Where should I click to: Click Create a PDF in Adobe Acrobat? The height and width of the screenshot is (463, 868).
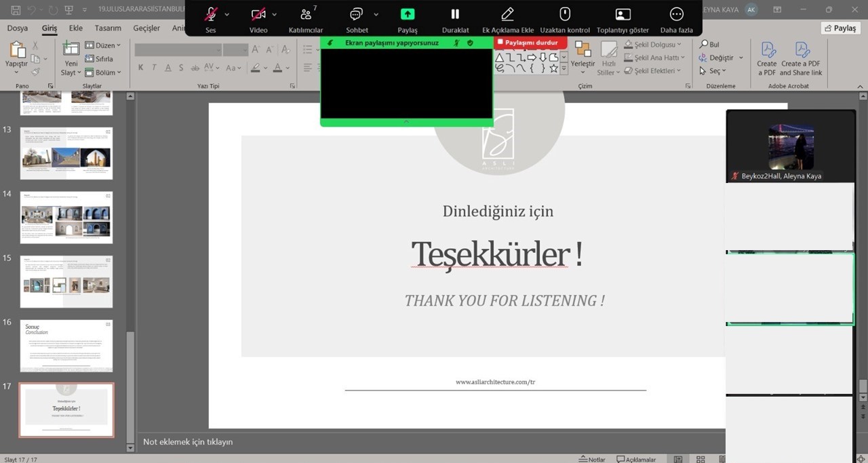coord(767,58)
